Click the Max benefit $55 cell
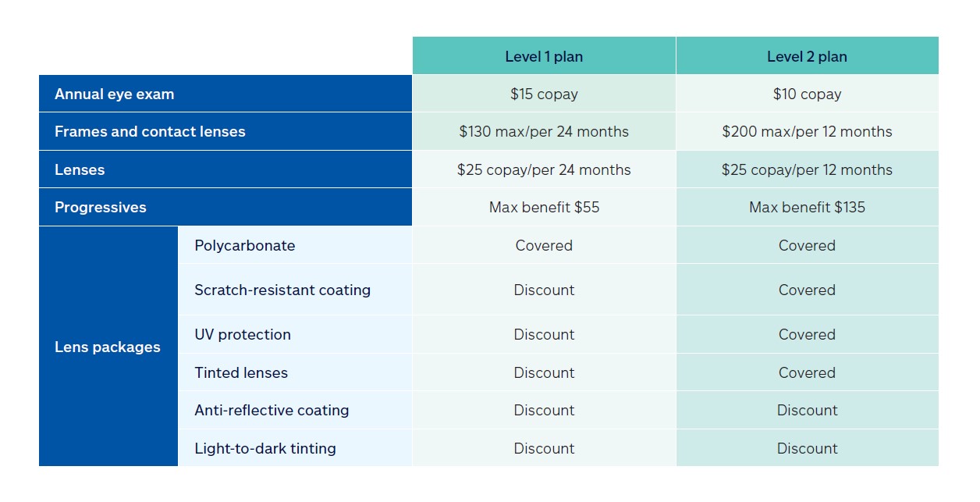 (544, 207)
